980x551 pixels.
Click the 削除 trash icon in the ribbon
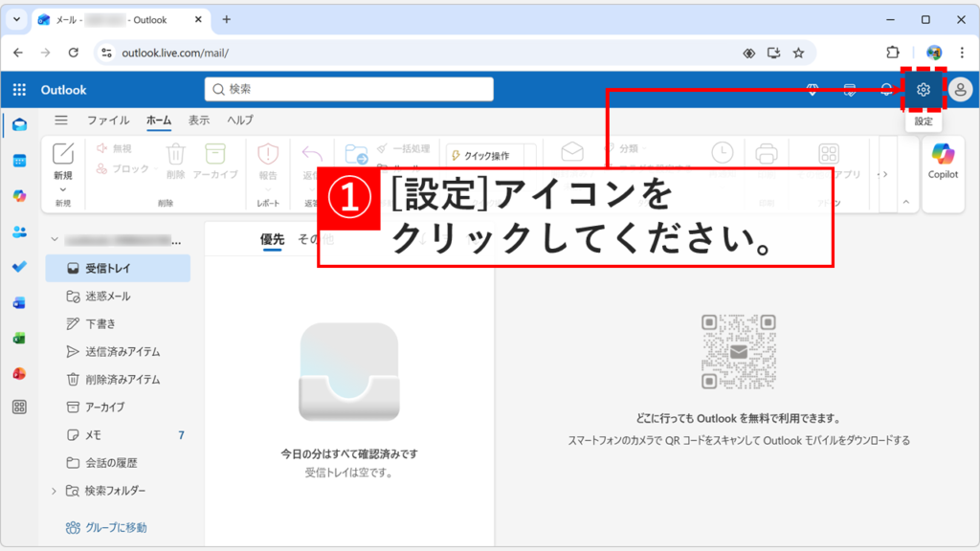click(176, 152)
